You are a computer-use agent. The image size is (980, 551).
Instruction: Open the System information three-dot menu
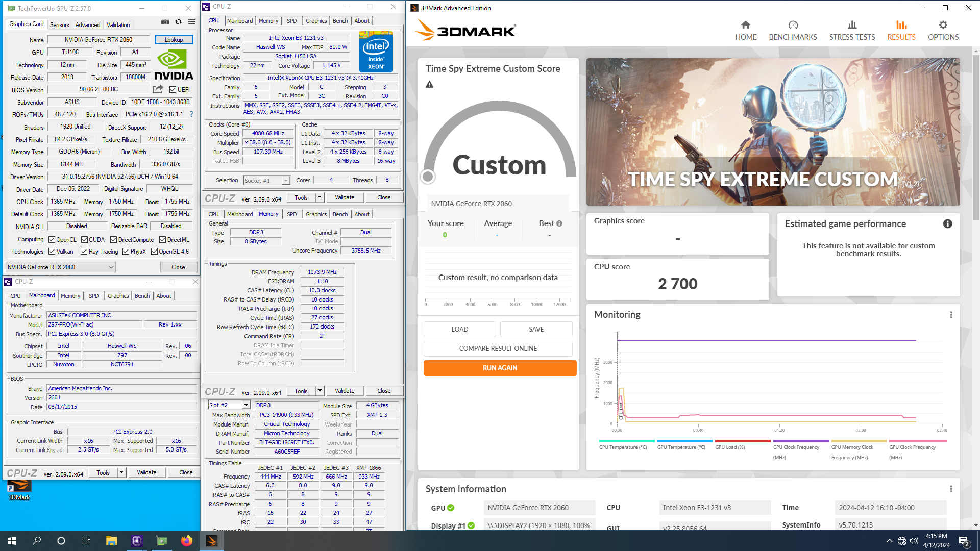951,489
